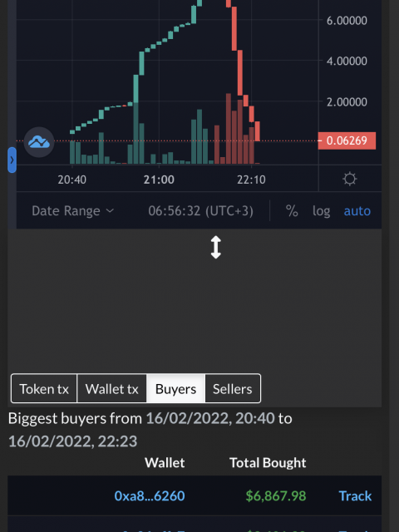Open the Date Range dropdown

click(x=72, y=211)
